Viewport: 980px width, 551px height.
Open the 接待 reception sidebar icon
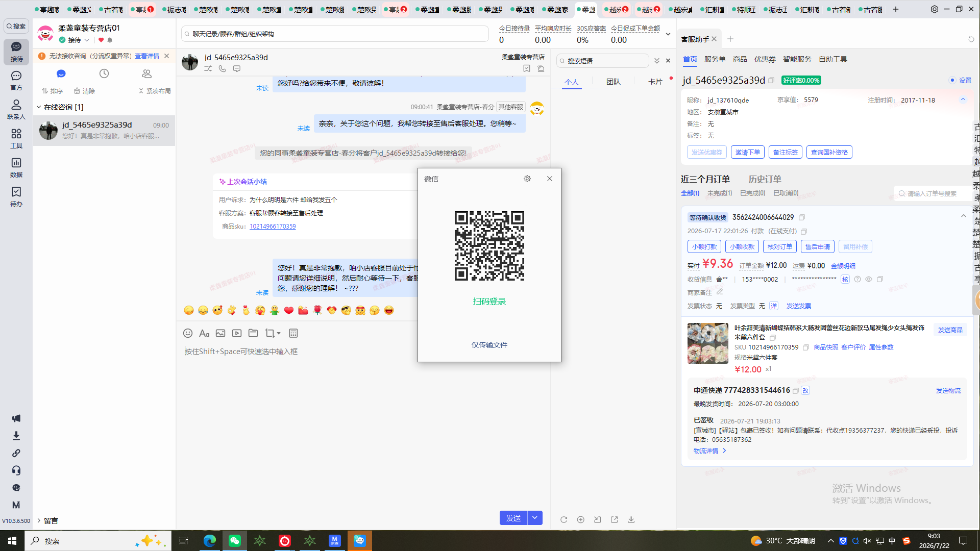(x=16, y=52)
